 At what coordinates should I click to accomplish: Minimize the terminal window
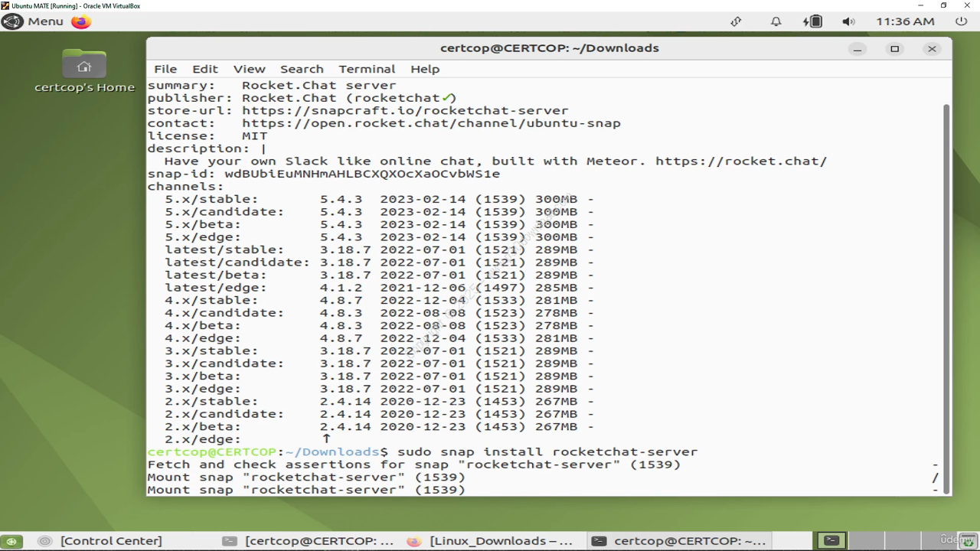tap(857, 48)
